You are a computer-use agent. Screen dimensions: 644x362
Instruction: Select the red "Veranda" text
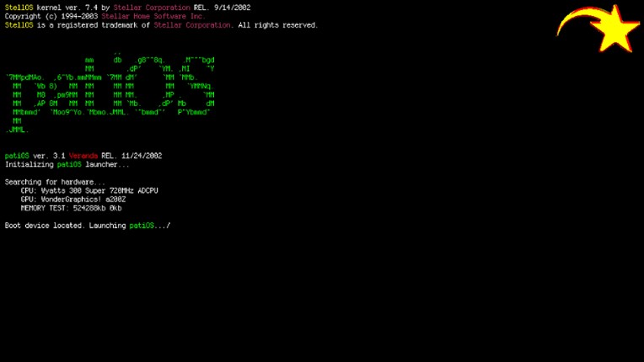coord(83,156)
